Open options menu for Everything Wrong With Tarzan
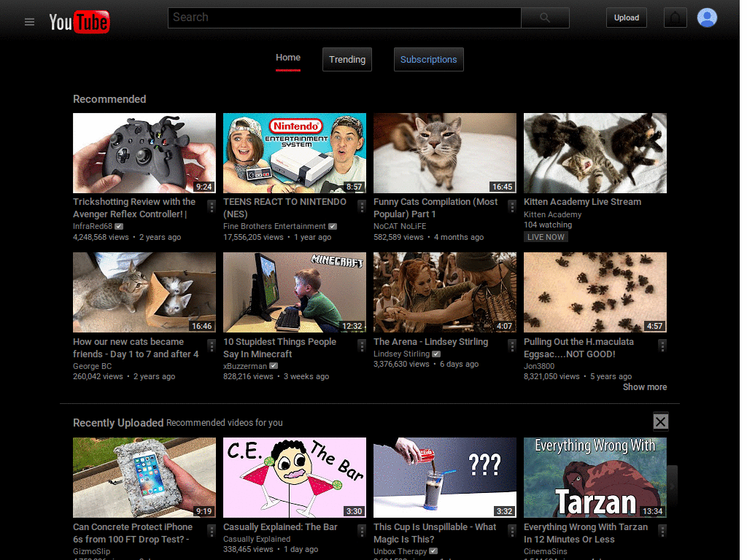Screen dimensions: 747x560 (662, 531)
